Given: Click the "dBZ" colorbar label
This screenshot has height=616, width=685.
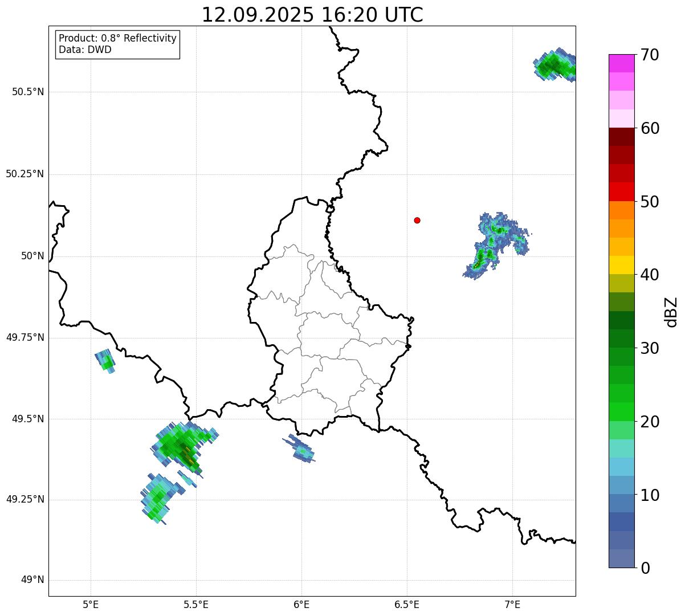Looking at the screenshot, I should pos(671,312).
